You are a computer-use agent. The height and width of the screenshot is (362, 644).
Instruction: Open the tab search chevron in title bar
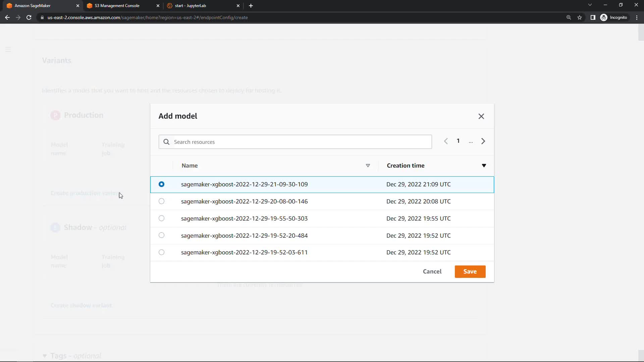click(x=590, y=5)
